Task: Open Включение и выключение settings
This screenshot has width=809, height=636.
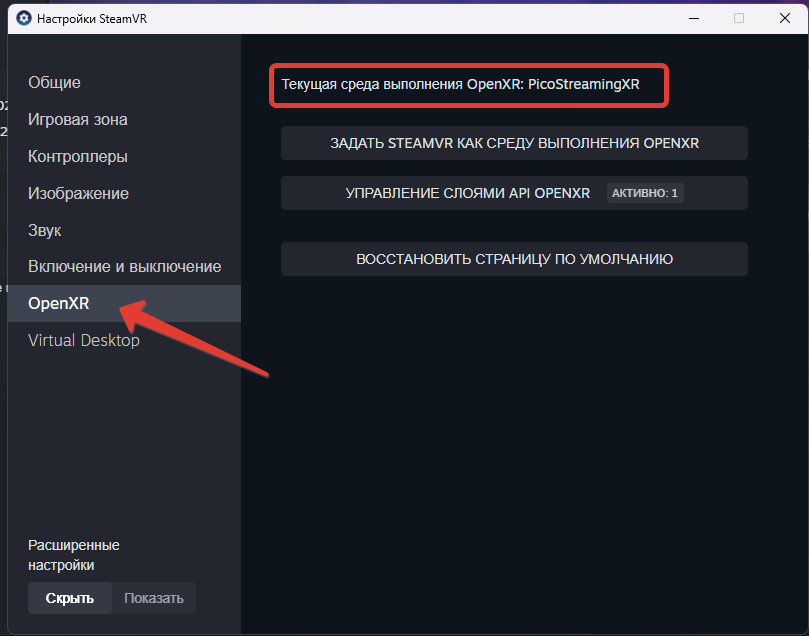Action: (124, 267)
